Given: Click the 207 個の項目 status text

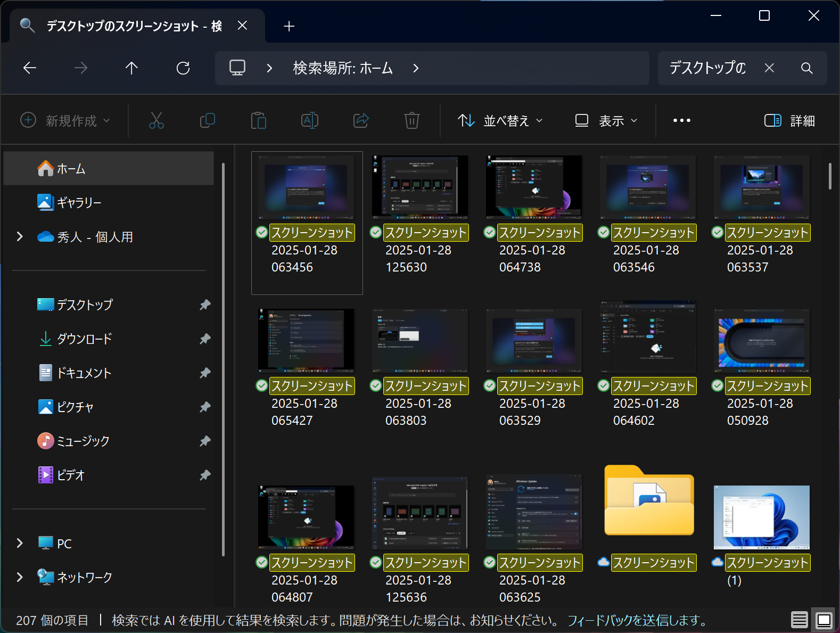Looking at the screenshot, I should pyautogui.click(x=52, y=620).
